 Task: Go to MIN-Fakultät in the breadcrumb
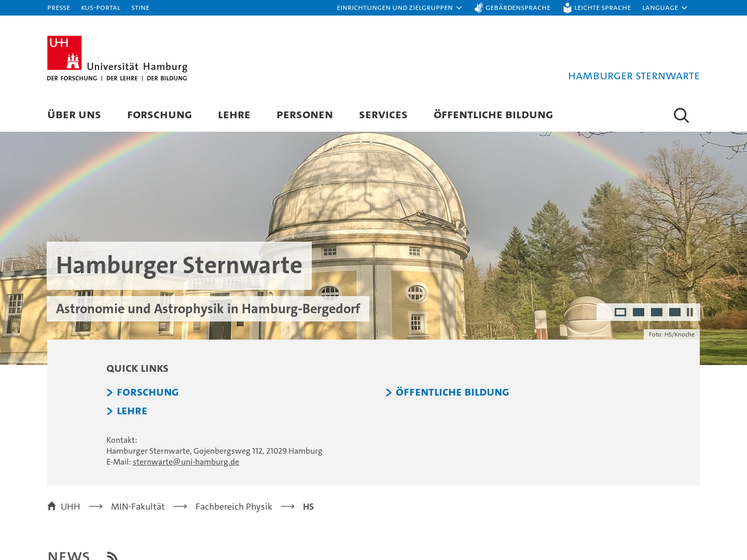[x=138, y=507]
